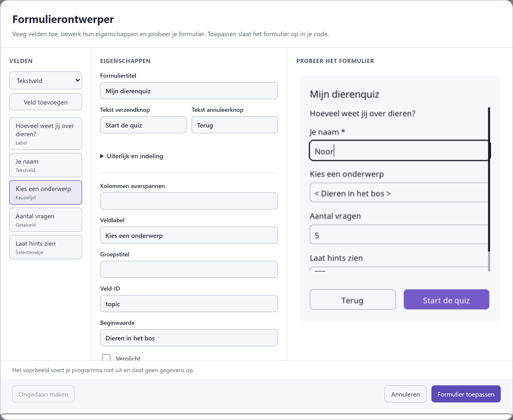
Task: Click the Veld-ID input containing 'topic'
Action: 189,304
